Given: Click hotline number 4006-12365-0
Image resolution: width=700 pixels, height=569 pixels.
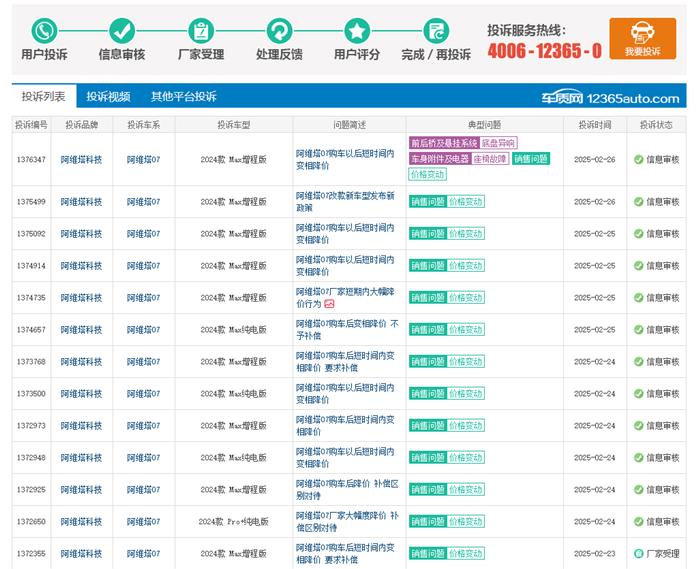Looking at the screenshot, I should coord(545,51).
